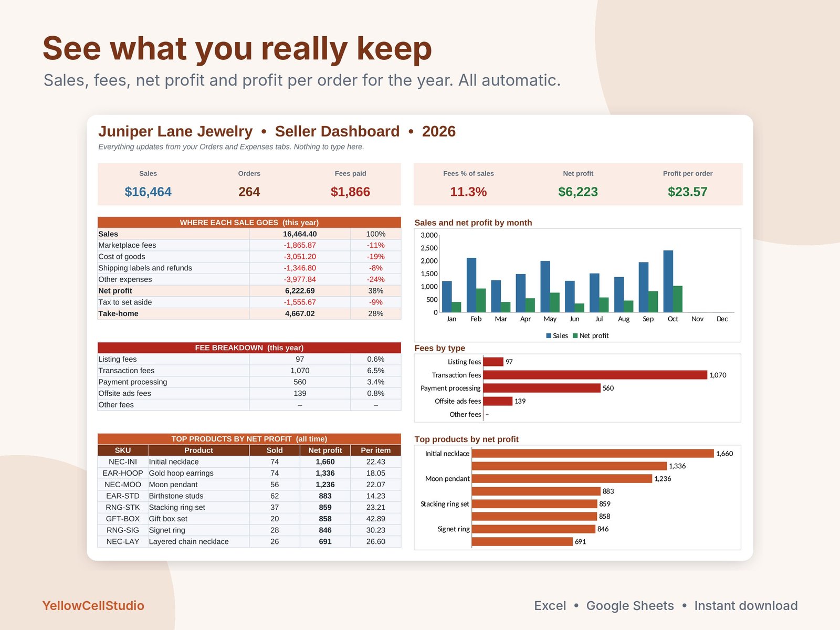This screenshot has width=840, height=630.
Task: Select the Gift box set per item 42.89
Action: click(376, 519)
